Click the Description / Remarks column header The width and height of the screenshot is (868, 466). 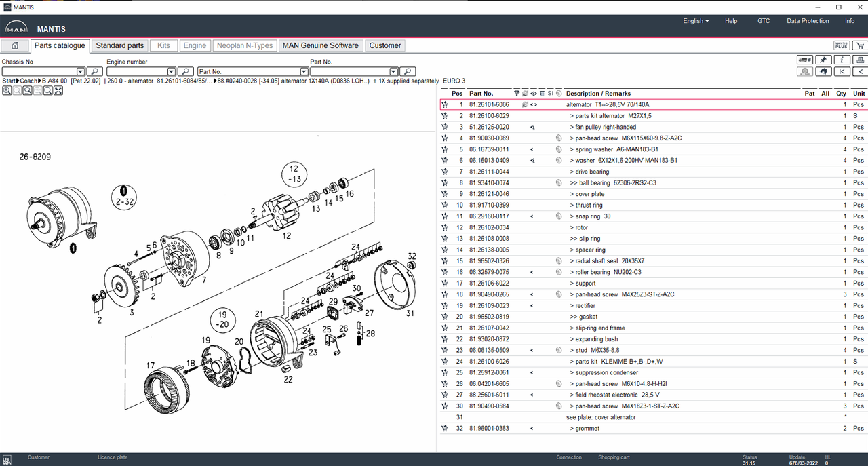pos(598,94)
